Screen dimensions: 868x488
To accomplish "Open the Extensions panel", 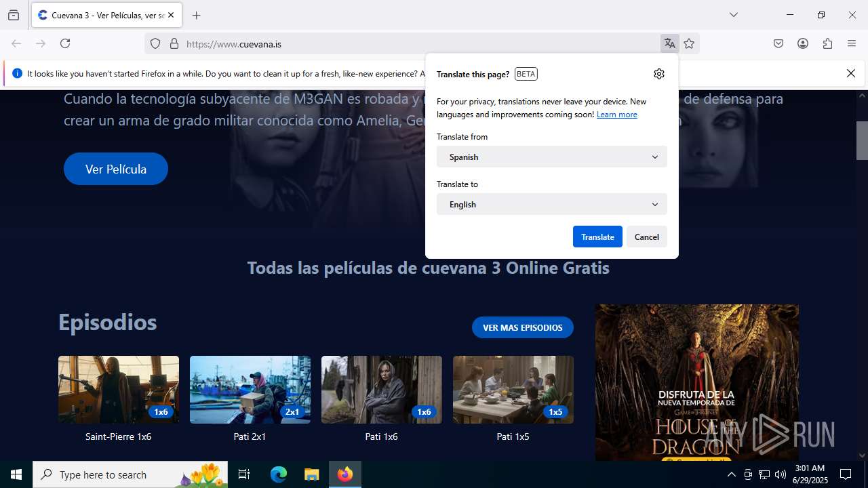I will pyautogui.click(x=827, y=43).
